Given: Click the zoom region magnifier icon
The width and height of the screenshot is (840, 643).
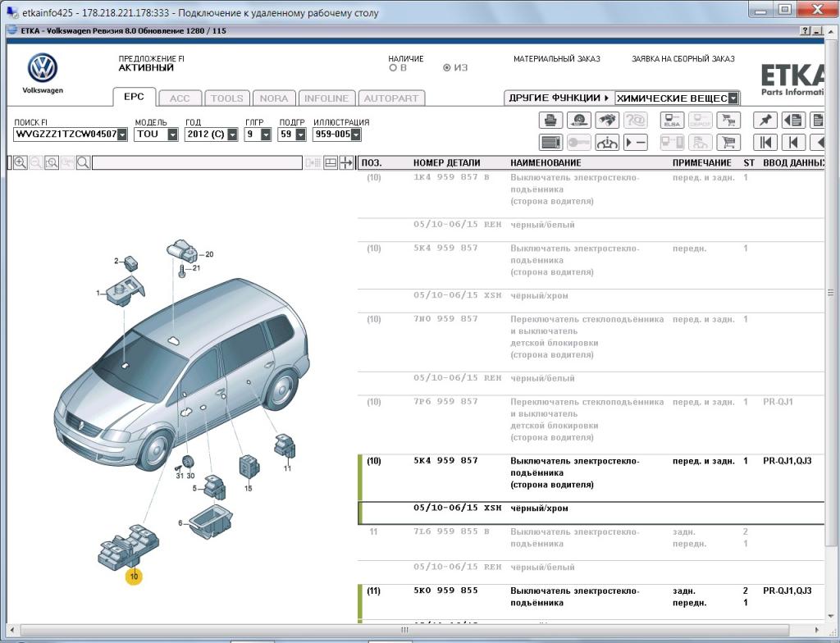Looking at the screenshot, I should coord(52,162).
